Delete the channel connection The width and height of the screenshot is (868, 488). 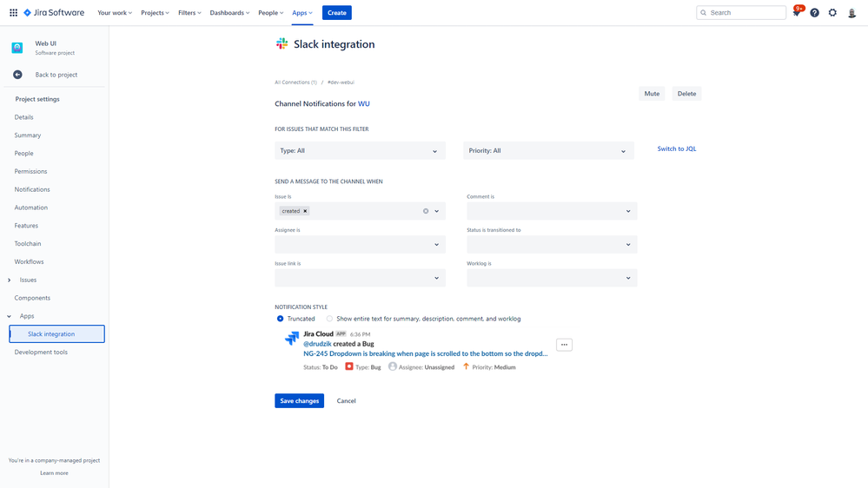[x=686, y=94]
